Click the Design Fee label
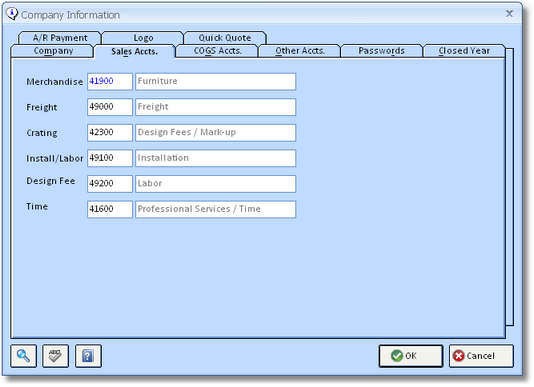The width and height of the screenshot is (534, 387). pyautogui.click(x=51, y=181)
